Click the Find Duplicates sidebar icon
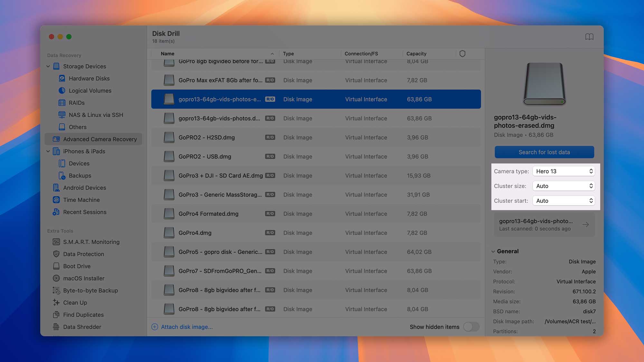This screenshot has width=644, height=362. point(56,314)
